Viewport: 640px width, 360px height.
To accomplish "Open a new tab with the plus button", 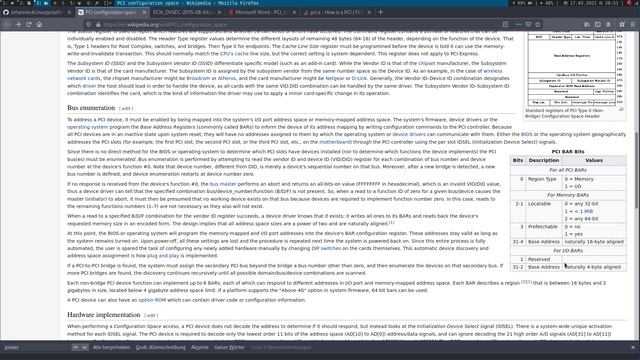I will (x=380, y=12).
